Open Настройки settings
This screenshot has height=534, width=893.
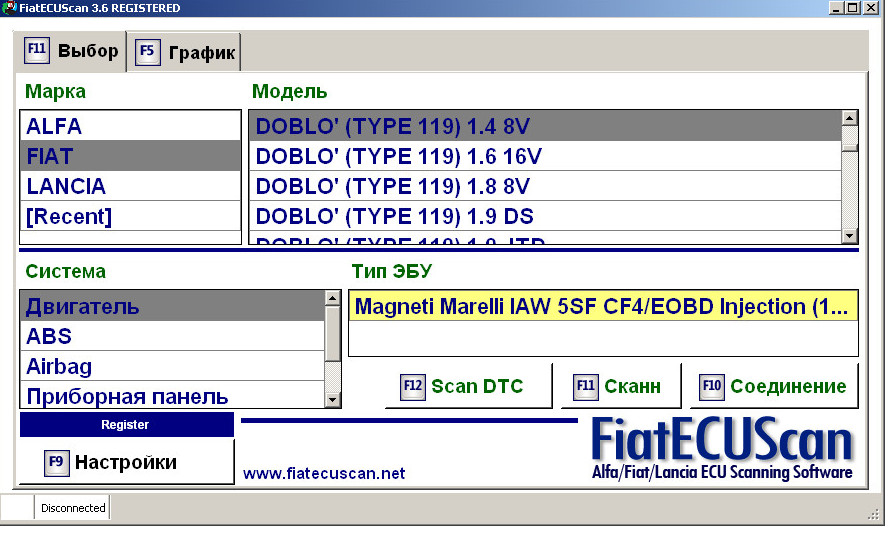126,462
